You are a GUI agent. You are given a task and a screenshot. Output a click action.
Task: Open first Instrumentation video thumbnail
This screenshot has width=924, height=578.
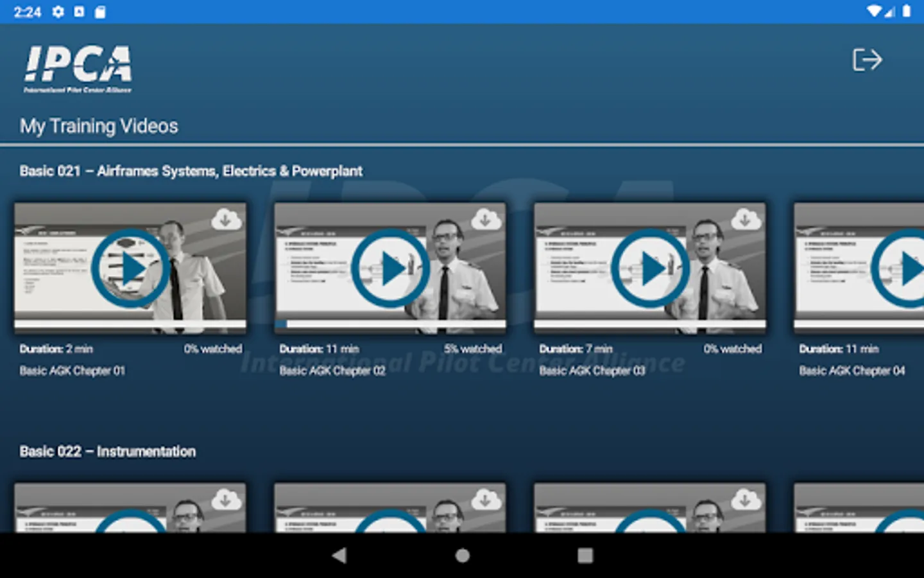click(130, 507)
